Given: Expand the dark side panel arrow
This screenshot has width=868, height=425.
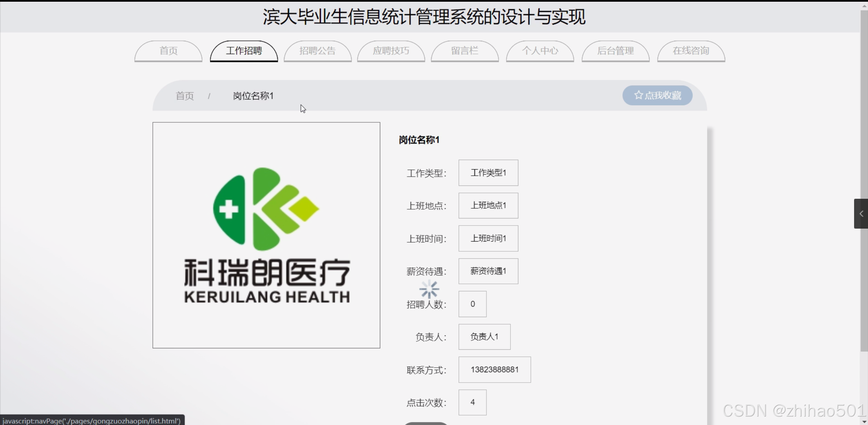Looking at the screenshot, I should pyautogui.click(x=861, y=214).
